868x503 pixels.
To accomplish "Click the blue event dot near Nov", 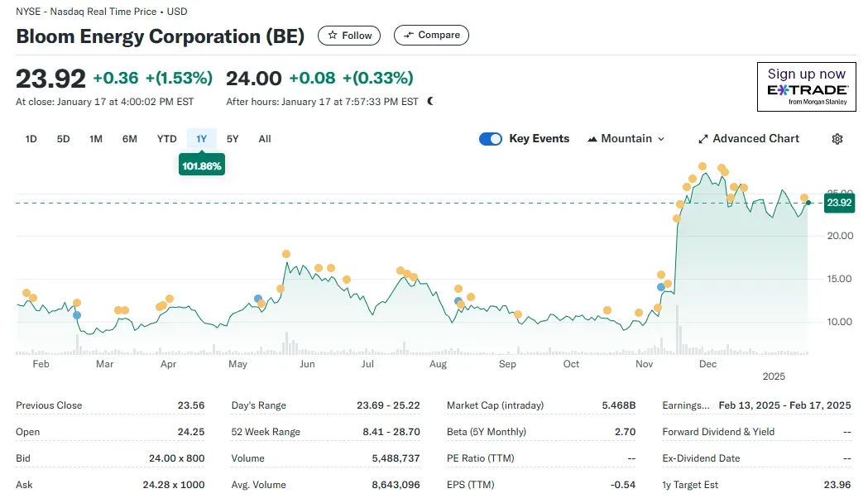I will click(x=660, y=287).
